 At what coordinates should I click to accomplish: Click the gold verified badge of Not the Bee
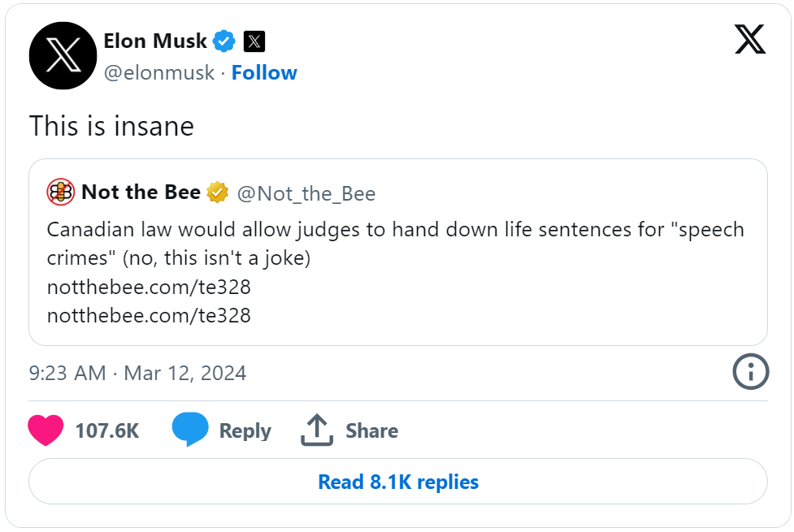click(217, 192)
